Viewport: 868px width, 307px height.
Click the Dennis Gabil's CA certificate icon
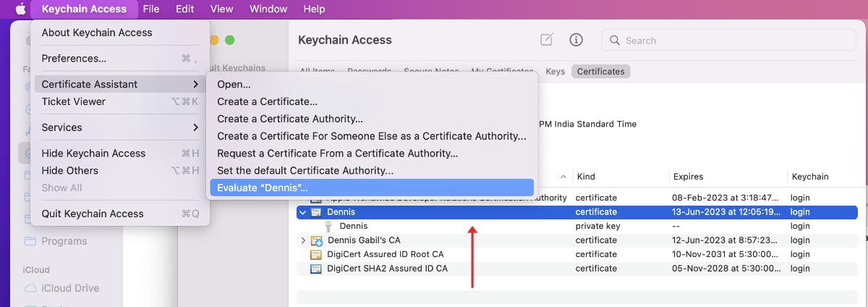316,240
